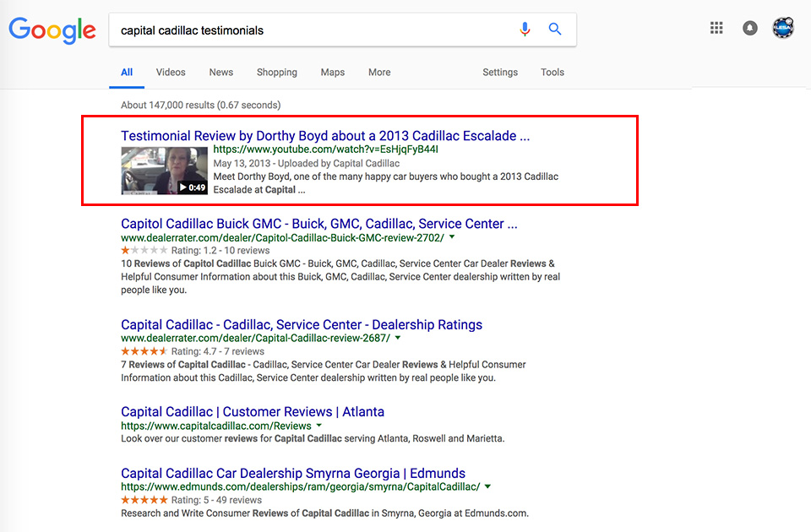
Task: Open Capital Cadillac Smyrna Georgia Edmunds result
Action: (293, 473)
